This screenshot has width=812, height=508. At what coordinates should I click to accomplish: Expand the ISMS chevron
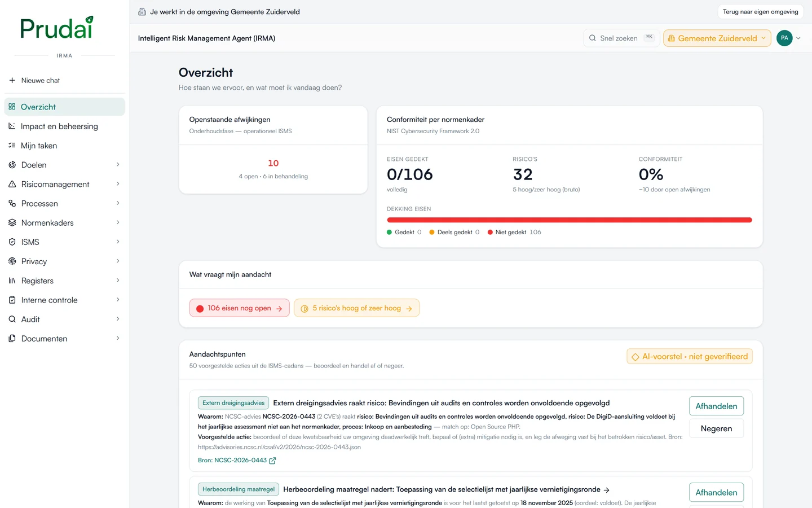click(118, 242)
